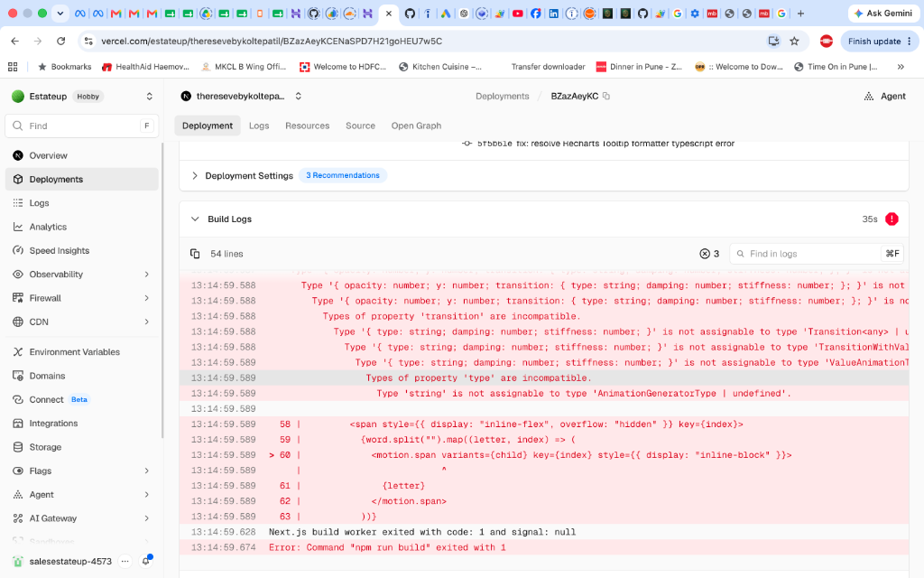The height and width of the screenshot is (578, 924).
Task: Go back in browser history
Action: tap(14, 41)
